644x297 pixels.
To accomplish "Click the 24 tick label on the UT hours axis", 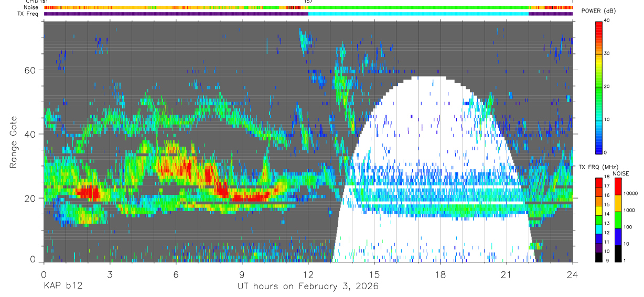I will pyautogui.click(x=572, y=274).
